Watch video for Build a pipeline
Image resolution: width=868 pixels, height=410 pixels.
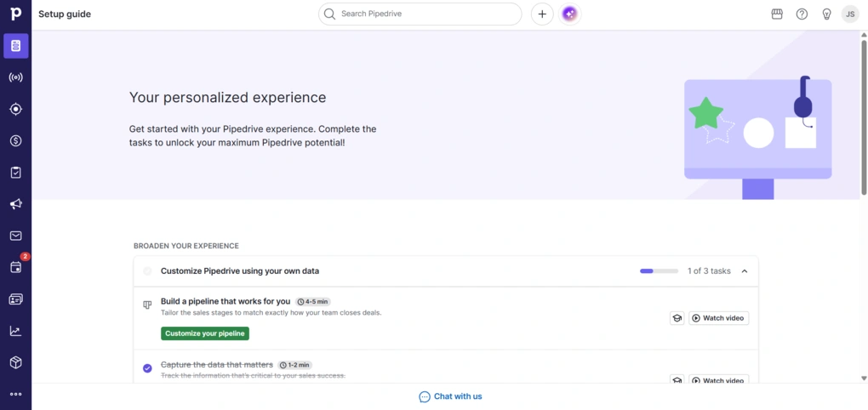(718, 318)
